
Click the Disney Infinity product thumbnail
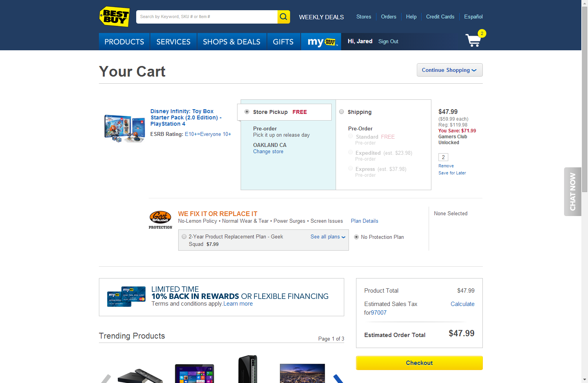point(125,128)
